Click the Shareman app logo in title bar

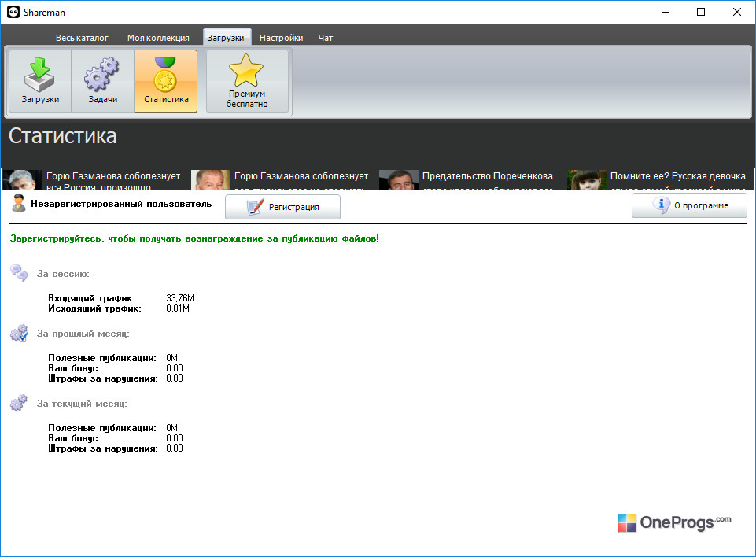[x=13, y=12]
